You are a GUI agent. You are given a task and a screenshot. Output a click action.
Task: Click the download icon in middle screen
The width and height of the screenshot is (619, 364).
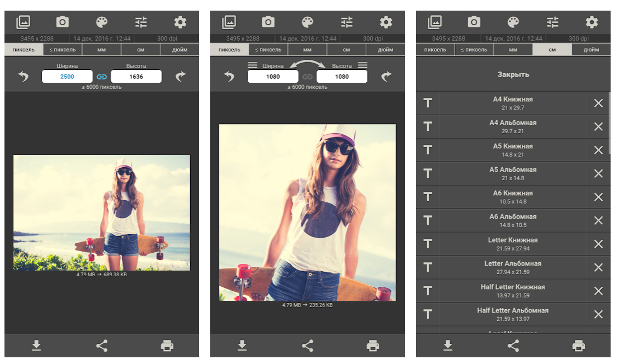tap(242, 346)
